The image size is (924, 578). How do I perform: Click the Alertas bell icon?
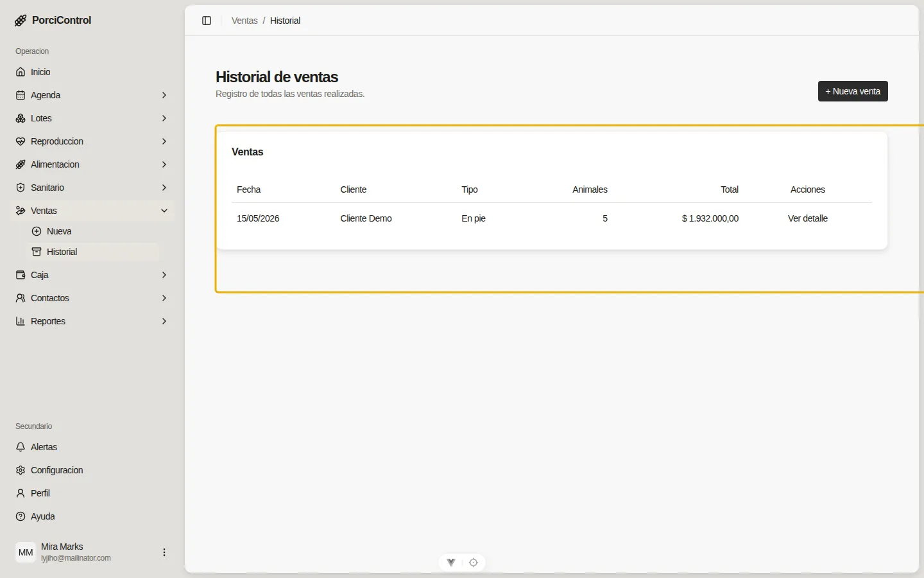[21, 447]
